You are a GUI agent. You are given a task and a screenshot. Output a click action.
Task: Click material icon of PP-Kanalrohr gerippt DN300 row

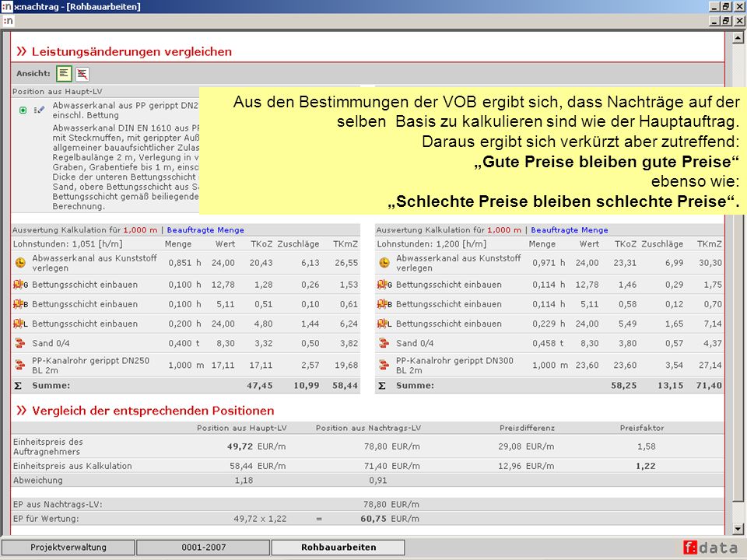pyautogui.click(x=384, y=365)
